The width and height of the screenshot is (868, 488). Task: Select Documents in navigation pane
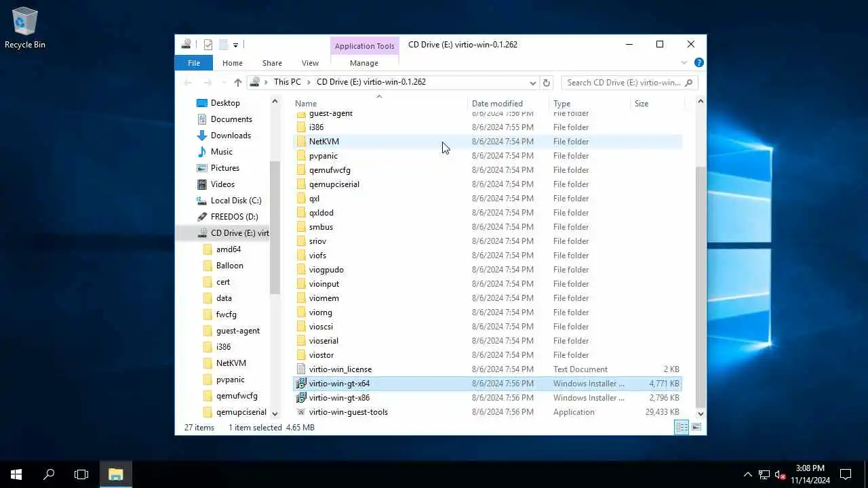[231, 119]
